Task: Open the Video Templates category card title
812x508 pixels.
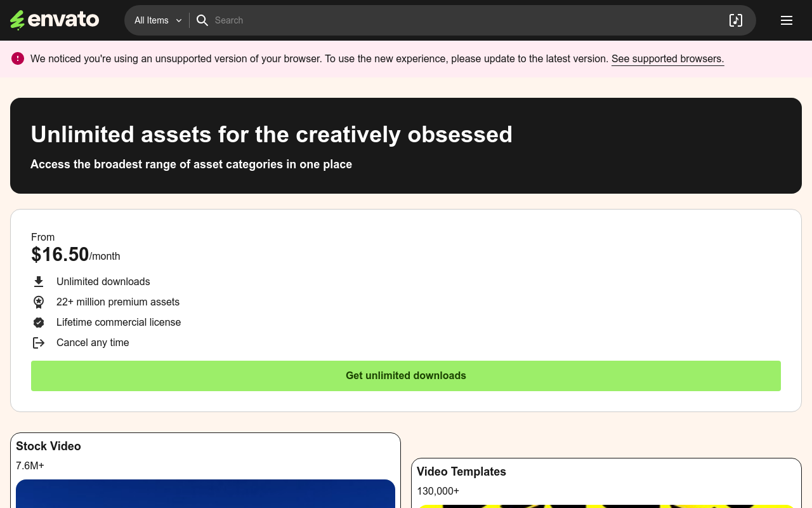Action: [461, 472]
